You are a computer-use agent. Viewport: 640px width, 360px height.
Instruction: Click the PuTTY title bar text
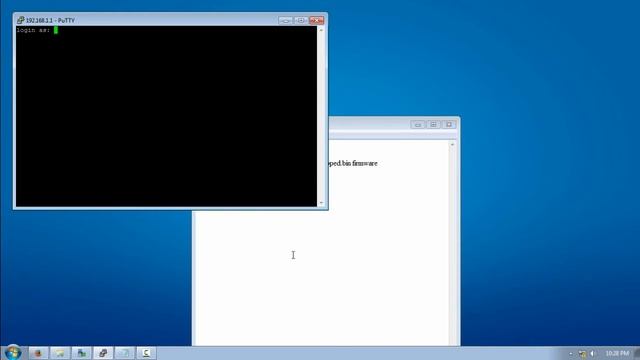point(50,20)
